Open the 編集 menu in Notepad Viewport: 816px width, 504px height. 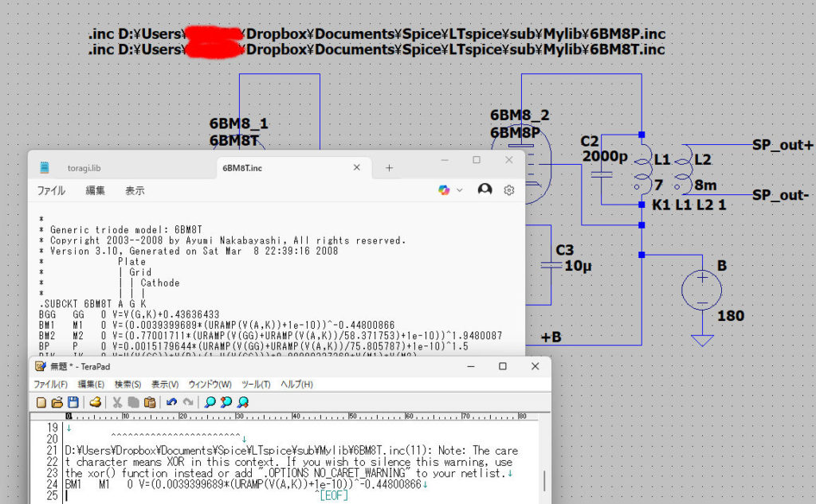(95, 190)
